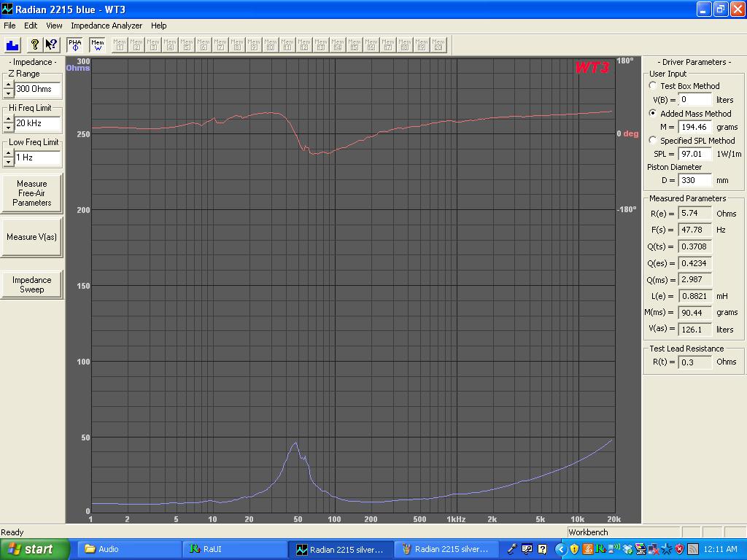Click the Hi Freq Limit 20 kHz field
This screenshot has height=560, width=747.
38,123
